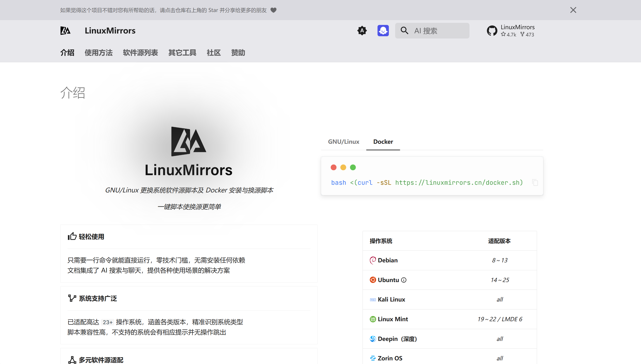
Task: Click the 19 ~ 22 / LMDE 6 cell
Action: coord(500,319)
